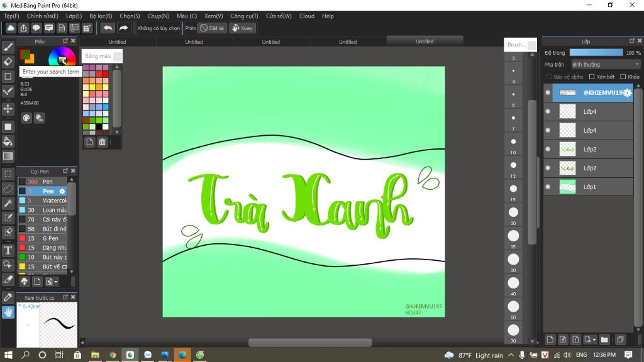Choose the Move tool with four arrows
This screenshot has height=362, width=644.
[8, 109]
